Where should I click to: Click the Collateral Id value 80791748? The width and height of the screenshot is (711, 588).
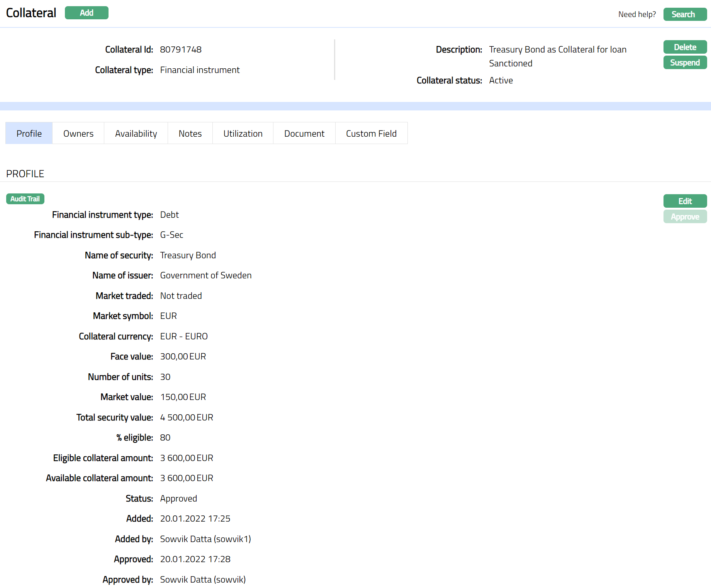click(181, 50)
